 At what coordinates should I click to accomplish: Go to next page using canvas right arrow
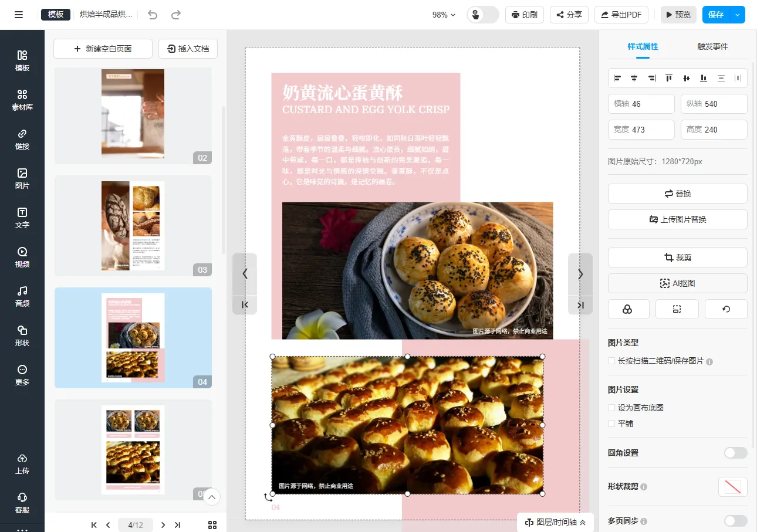pos(580,274)
